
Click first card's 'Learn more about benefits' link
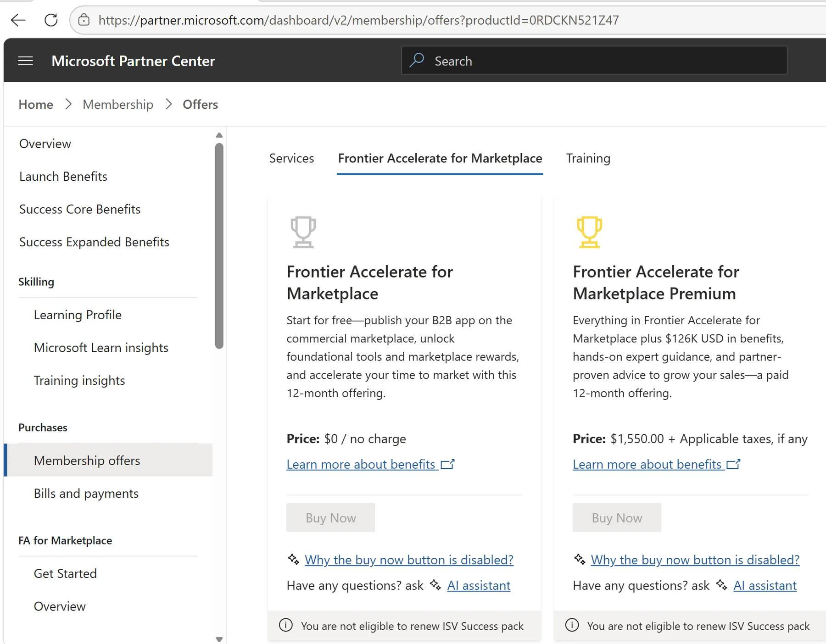pyautogui.click(x=361, y=465)
